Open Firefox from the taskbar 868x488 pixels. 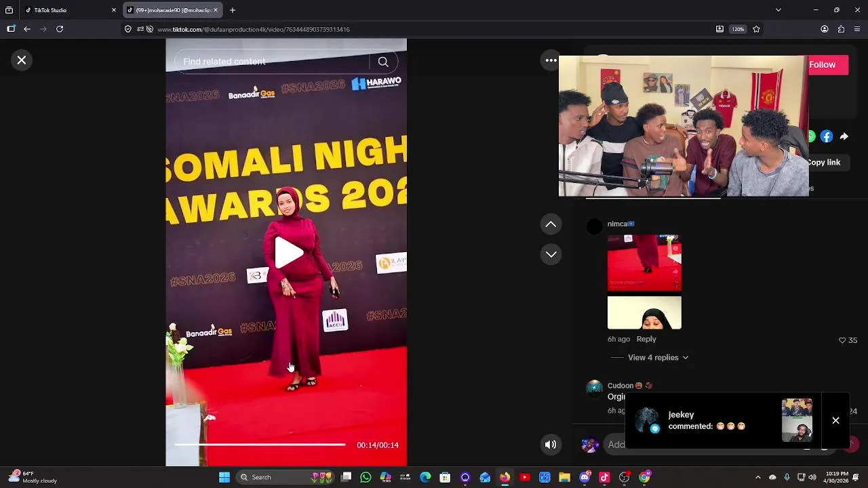[505, 477]
